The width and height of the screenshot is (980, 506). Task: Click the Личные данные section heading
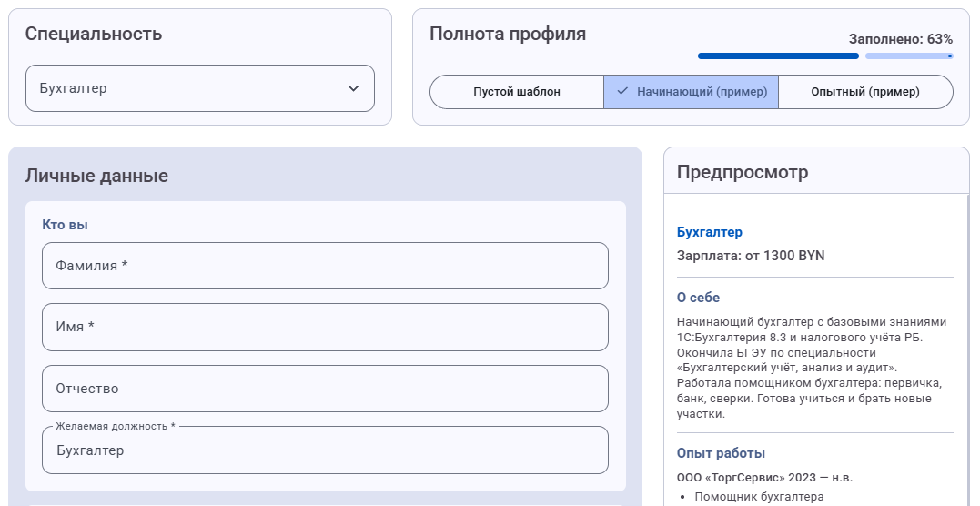[96, 176]
